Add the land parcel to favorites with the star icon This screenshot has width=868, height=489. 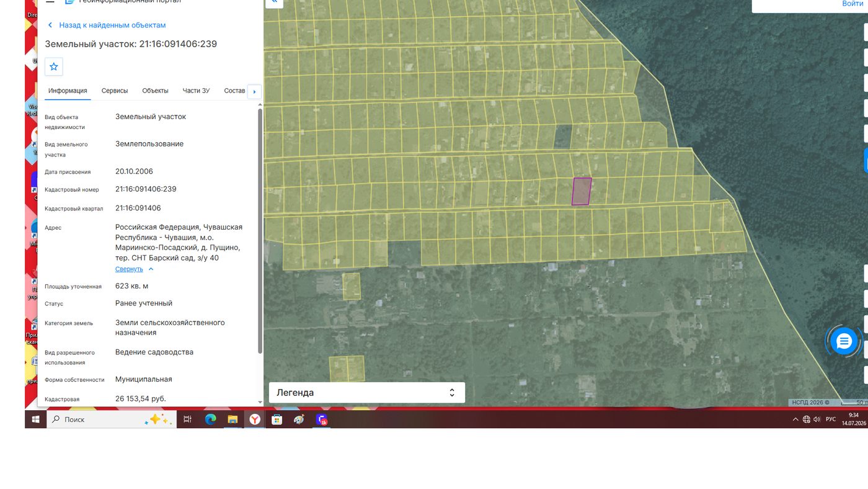(54, 66)
